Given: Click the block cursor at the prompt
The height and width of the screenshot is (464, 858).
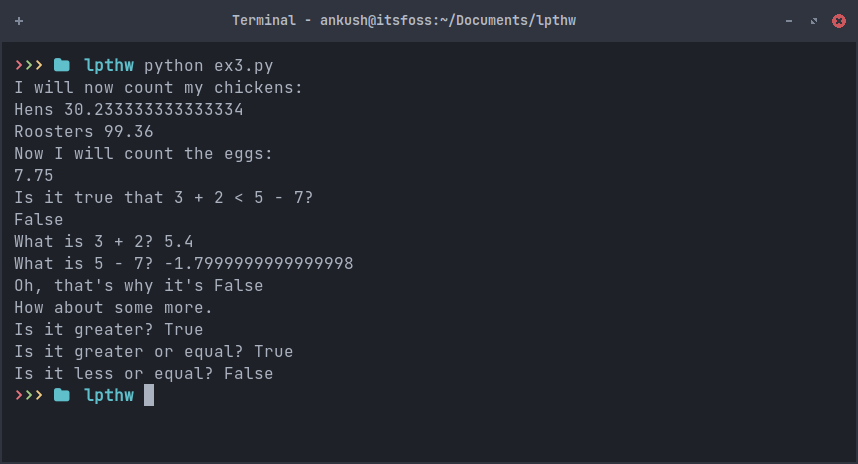Looking at the screenshot, I should pos(149,396).
